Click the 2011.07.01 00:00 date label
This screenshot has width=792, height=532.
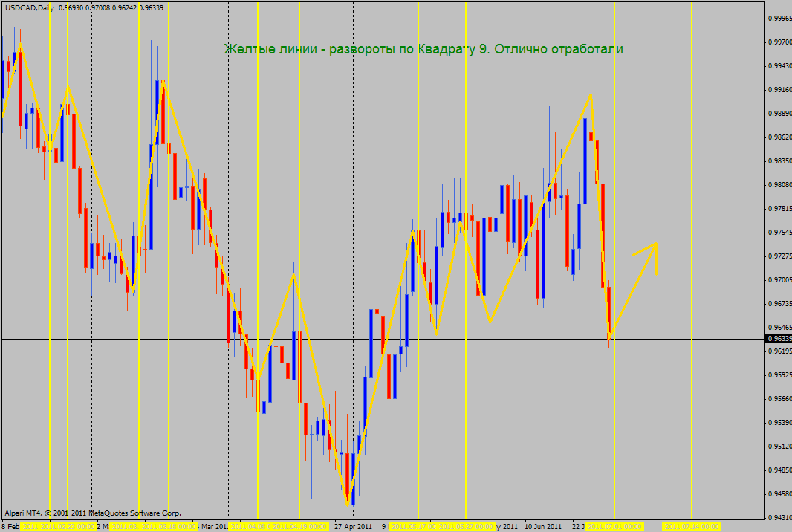pyautogui.click(x=615, y=526)
